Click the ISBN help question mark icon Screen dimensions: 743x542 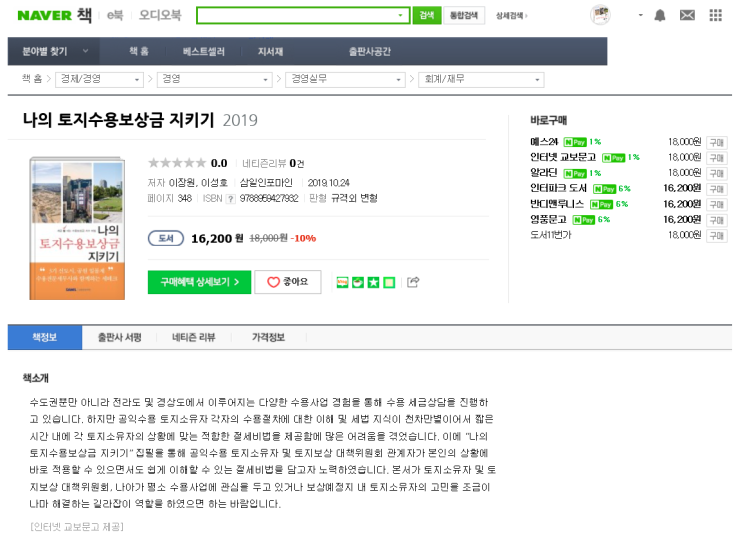click(x=230, y=199)
